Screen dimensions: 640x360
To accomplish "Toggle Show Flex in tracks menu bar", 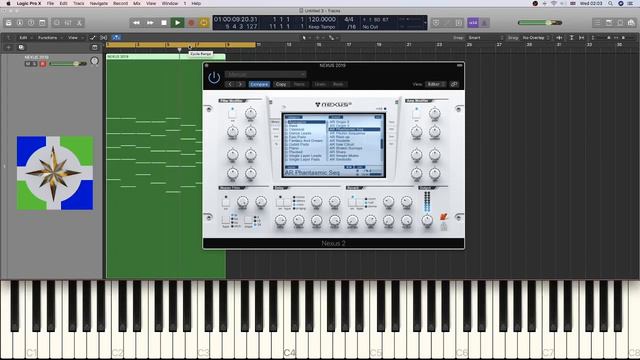I will click(x=104, y=38).
